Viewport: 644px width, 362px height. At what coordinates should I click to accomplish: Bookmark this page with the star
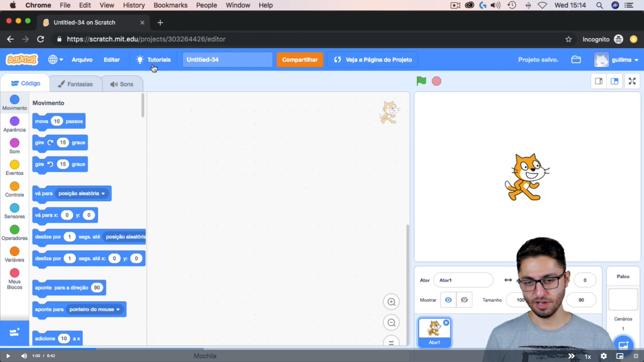point(568,39)
